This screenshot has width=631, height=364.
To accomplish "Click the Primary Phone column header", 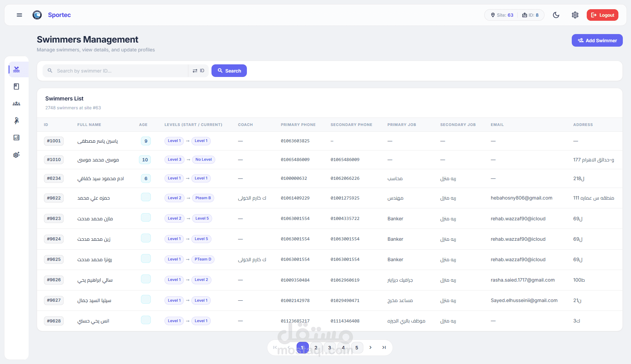I will 298,125.
